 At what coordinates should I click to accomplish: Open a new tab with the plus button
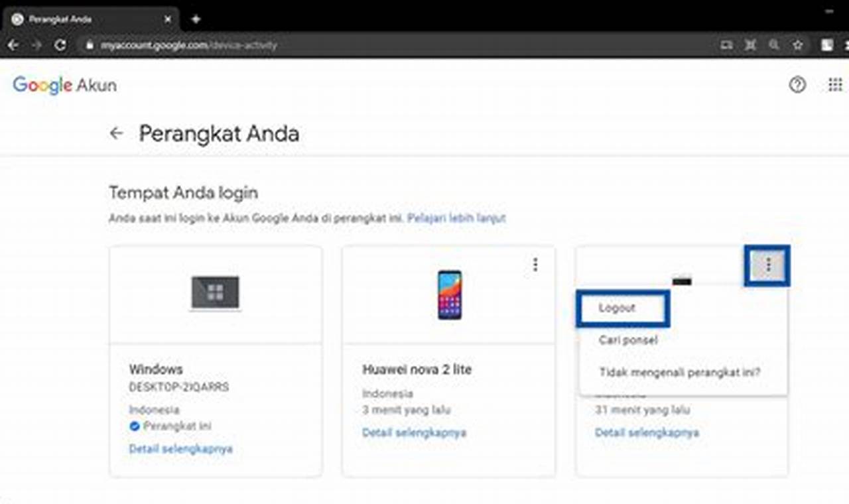point(196,19)
